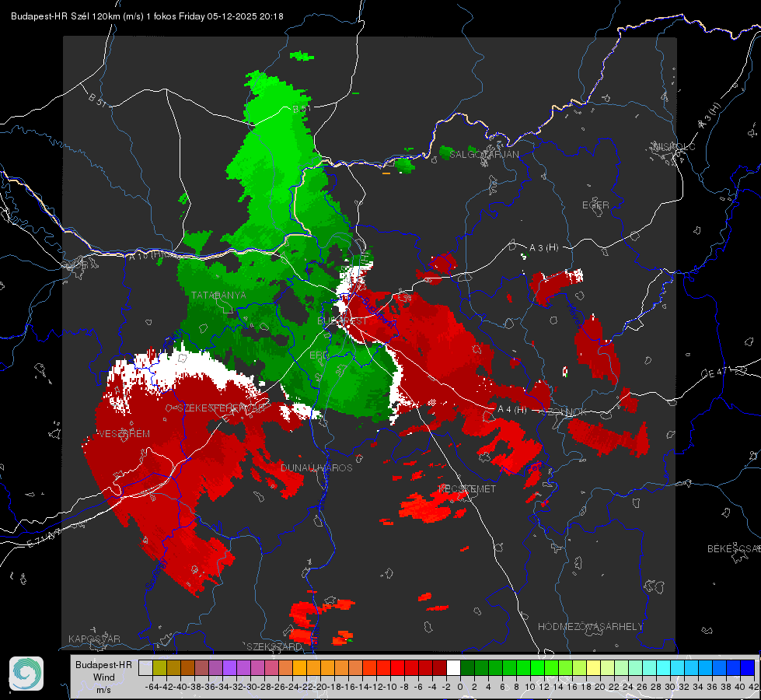Click the 'Budapest-HR Wind m/s' legend caption
The height and width of the screenshot is (700, 761).
pos(104,677)
